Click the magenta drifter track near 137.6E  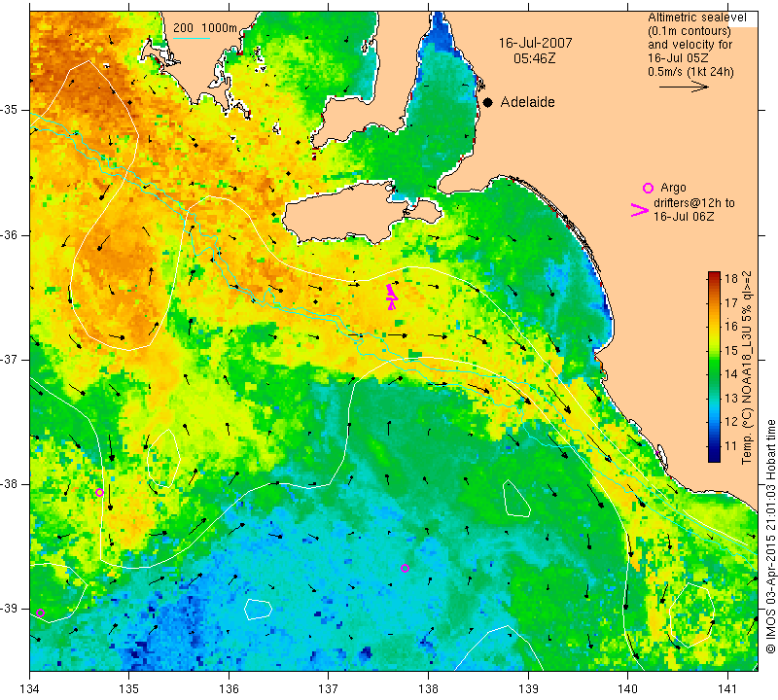click(392, 297)
